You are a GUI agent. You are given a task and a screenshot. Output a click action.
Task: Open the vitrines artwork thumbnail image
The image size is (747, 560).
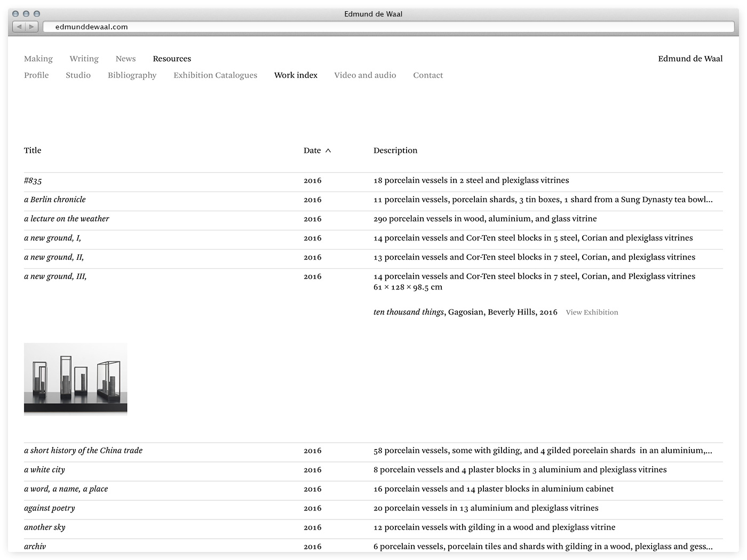[75, 378]
